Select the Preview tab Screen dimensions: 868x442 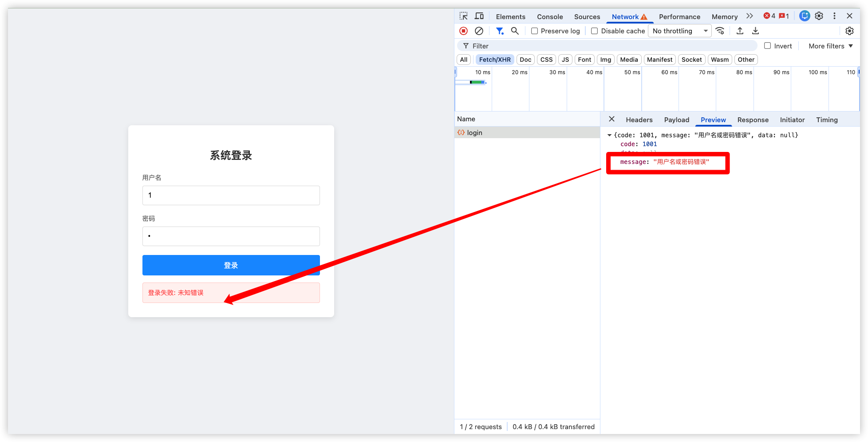click(713, 120)
